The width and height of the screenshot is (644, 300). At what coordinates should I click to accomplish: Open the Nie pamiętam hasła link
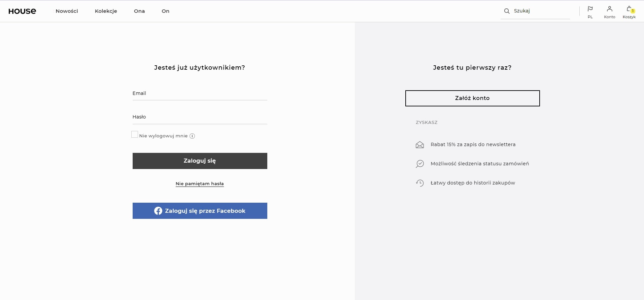click(200, 184)
